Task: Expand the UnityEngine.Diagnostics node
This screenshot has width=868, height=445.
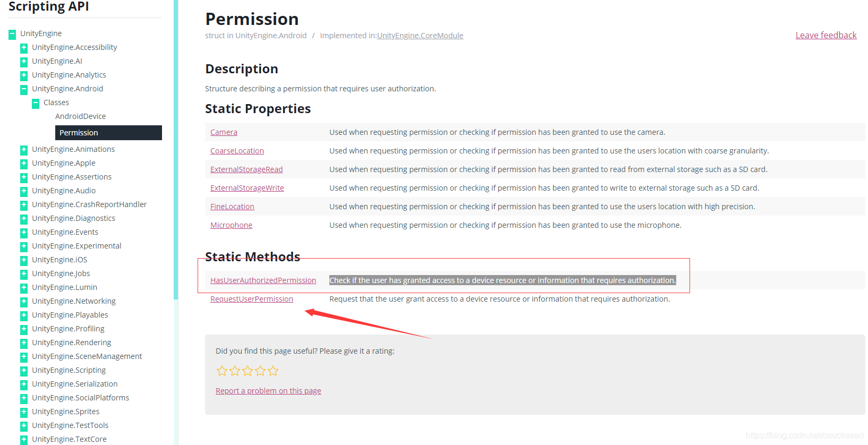Action: [24, 219]
